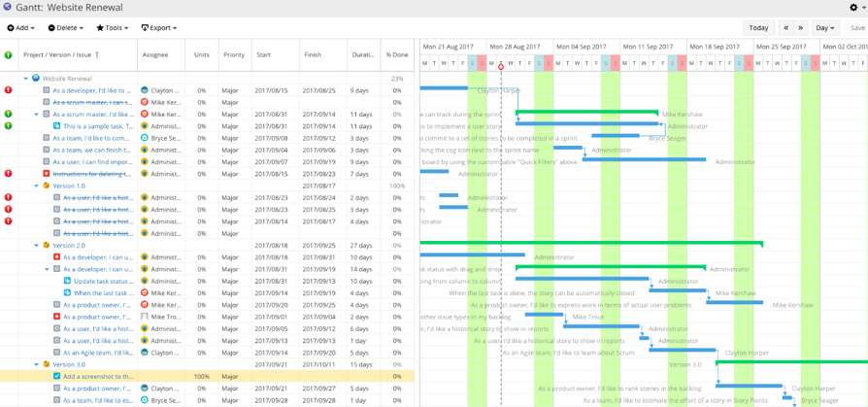Click the red alert icon on the Clayton 2017/08/15 row
Viewport: 868px width, 407px height.
point(9,89)
